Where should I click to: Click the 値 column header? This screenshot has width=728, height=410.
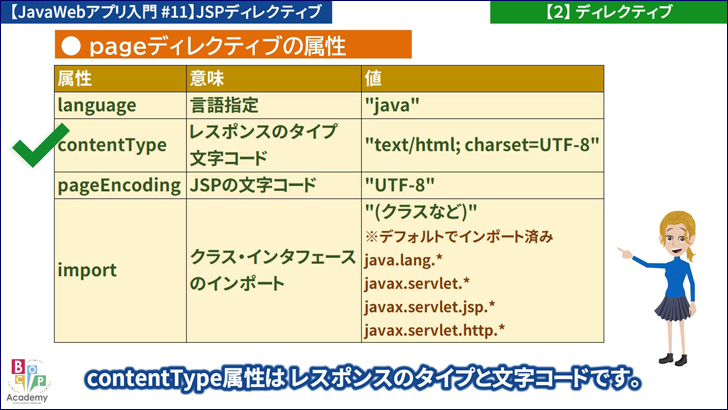point(373,79)
